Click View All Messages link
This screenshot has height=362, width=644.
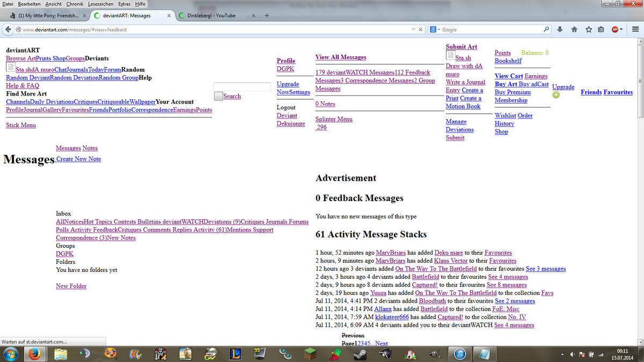341,57
